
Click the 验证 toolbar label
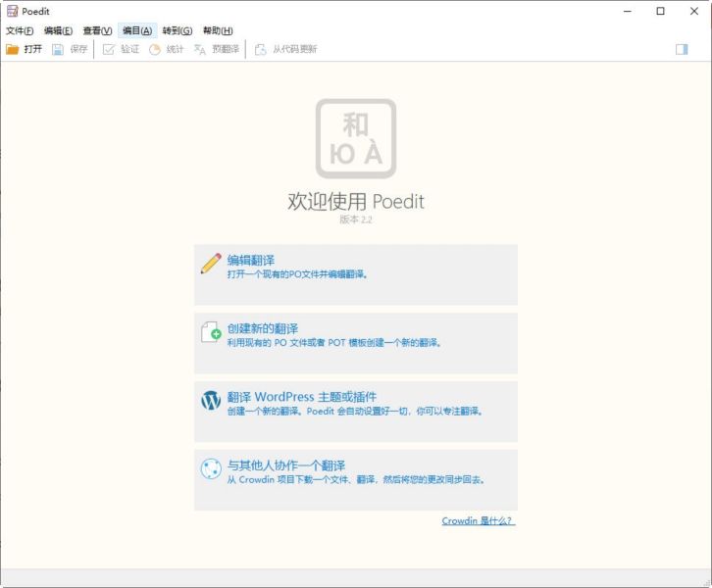[129, 49]
